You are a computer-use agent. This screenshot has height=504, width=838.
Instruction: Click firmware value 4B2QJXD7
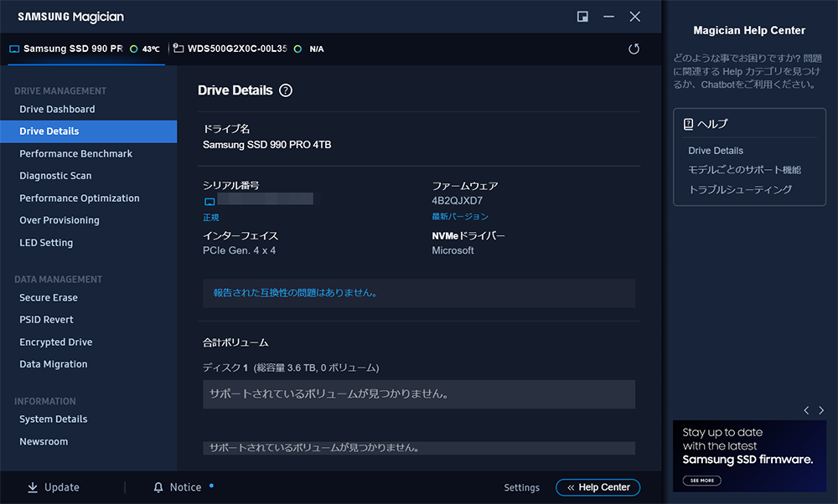457,201
